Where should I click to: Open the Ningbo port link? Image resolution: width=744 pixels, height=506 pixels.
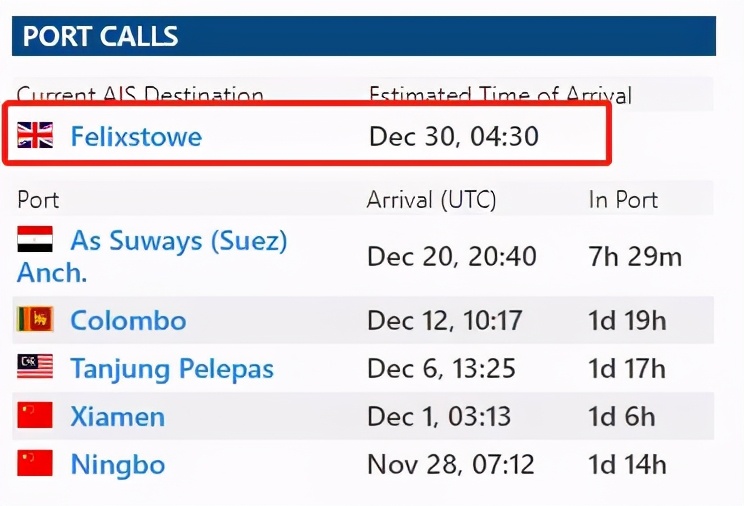pos(118,465)
